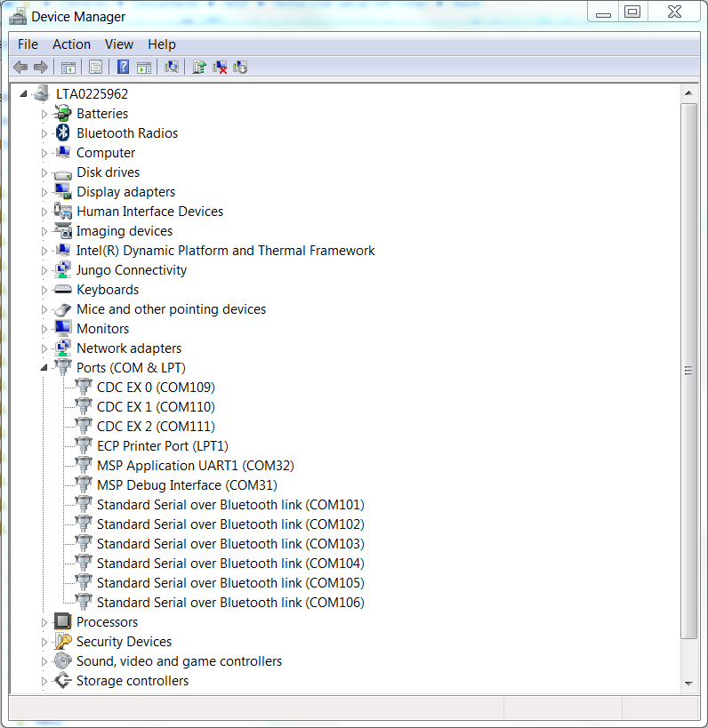Expand the Computer node

[x=44, y=153]
